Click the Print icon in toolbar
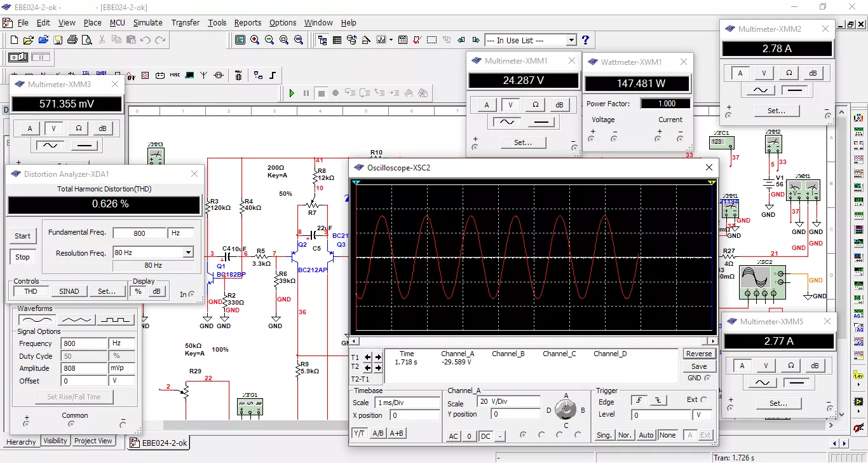The height and width of the screenshot is (463, 868). (x=72, y=40)
